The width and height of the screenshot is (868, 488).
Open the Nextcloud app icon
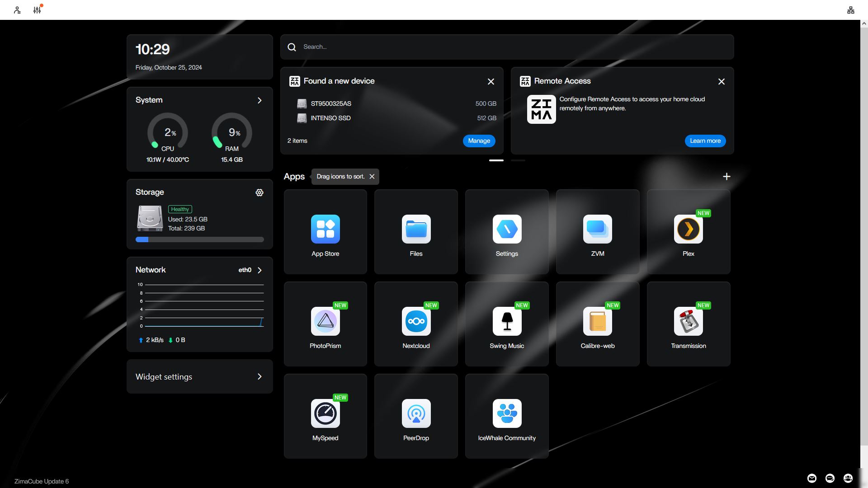pyautogui.click(x=416, y=321)
